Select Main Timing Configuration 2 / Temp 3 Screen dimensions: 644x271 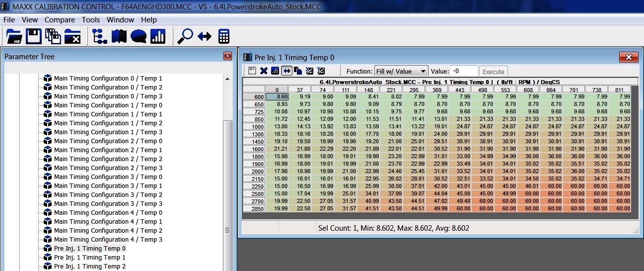[108, 168]
